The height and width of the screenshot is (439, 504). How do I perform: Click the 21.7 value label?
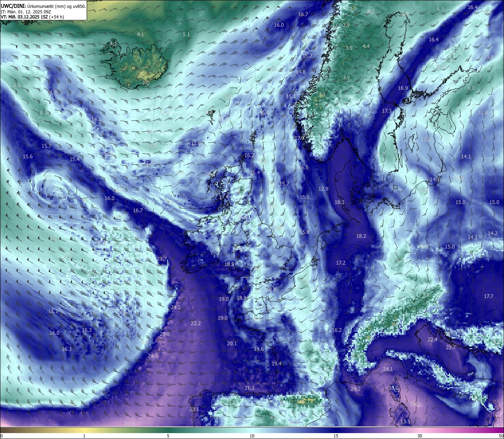[162, 259]
